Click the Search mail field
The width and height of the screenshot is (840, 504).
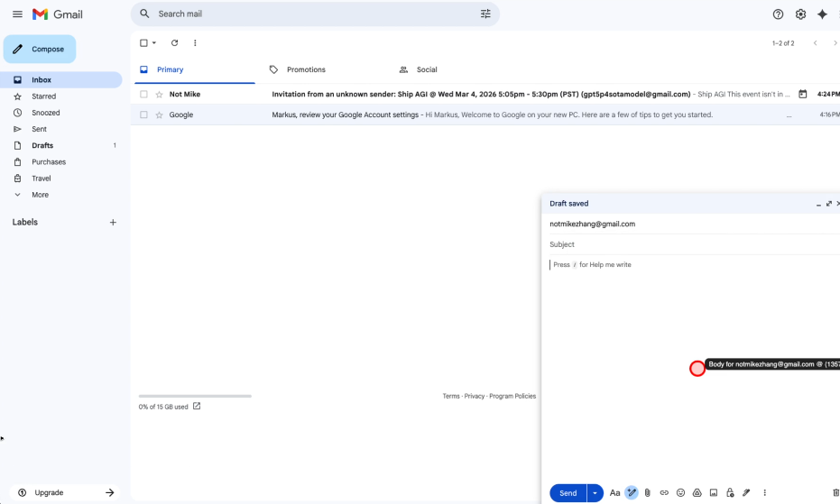pos(315,14)
